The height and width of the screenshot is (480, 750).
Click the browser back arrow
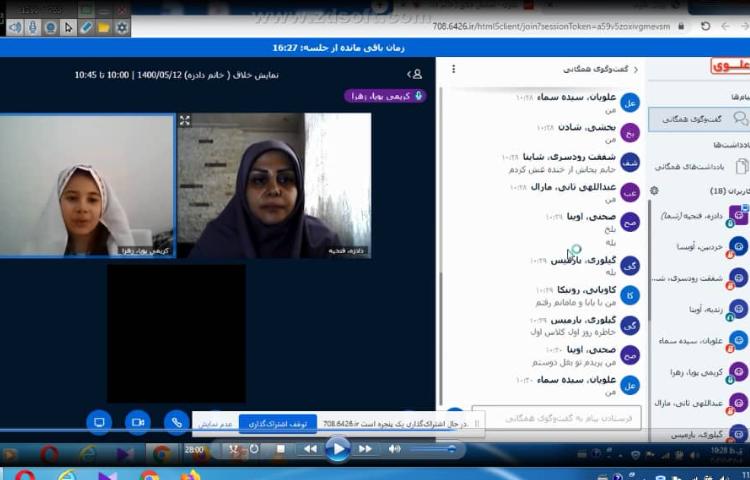click(725, 26)
